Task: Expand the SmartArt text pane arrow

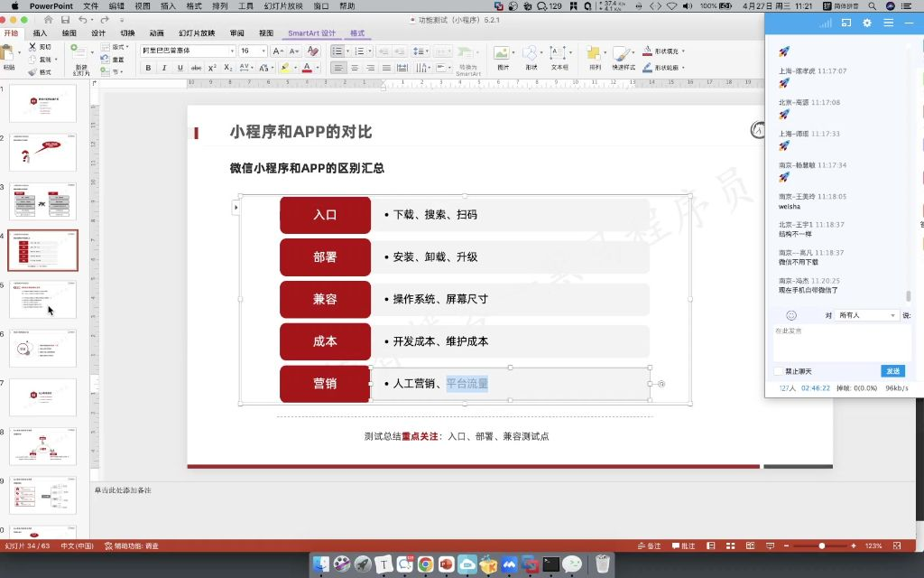Action: [x=236, y=207]
